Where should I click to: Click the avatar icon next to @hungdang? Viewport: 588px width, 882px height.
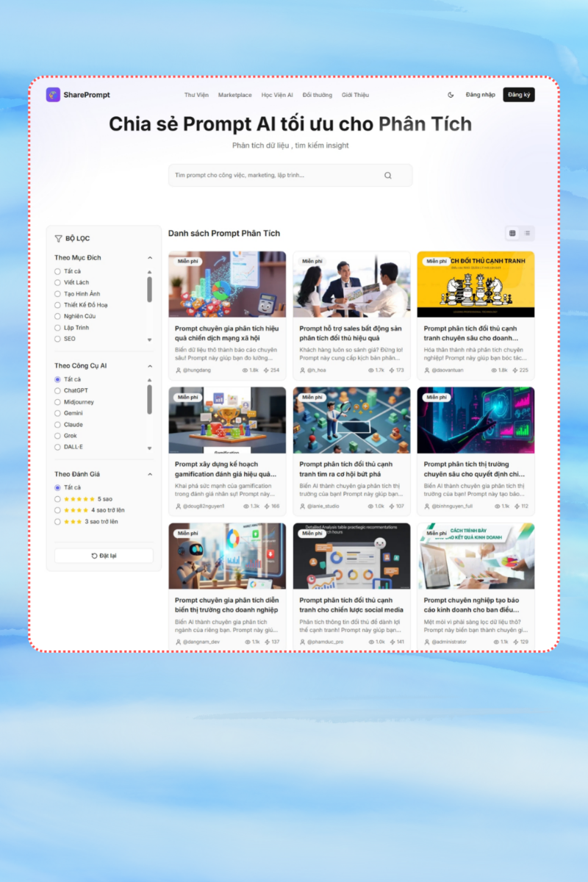(179, 370)
